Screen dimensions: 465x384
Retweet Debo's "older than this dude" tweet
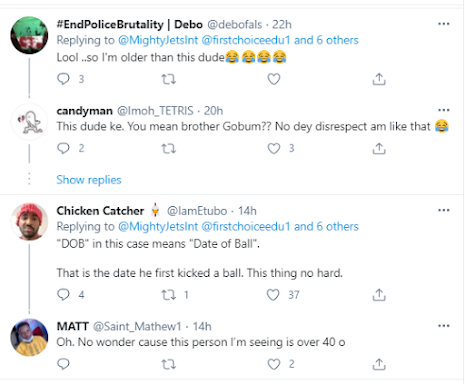[x=169, y=79]
